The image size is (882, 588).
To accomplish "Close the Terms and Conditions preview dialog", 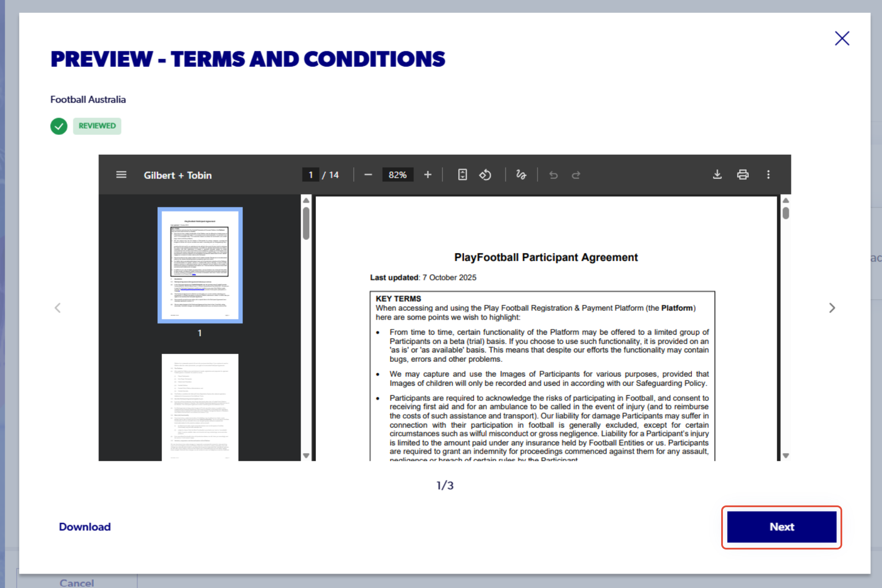I will click(842, 38).
